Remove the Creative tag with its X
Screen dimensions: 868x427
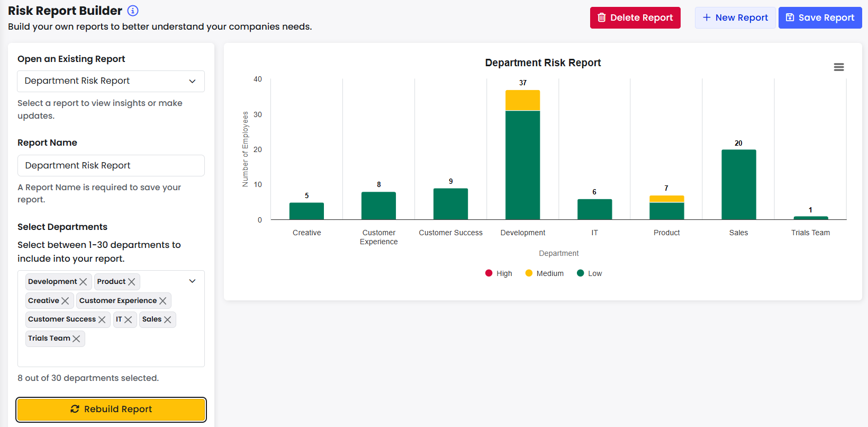pos(65,301)
